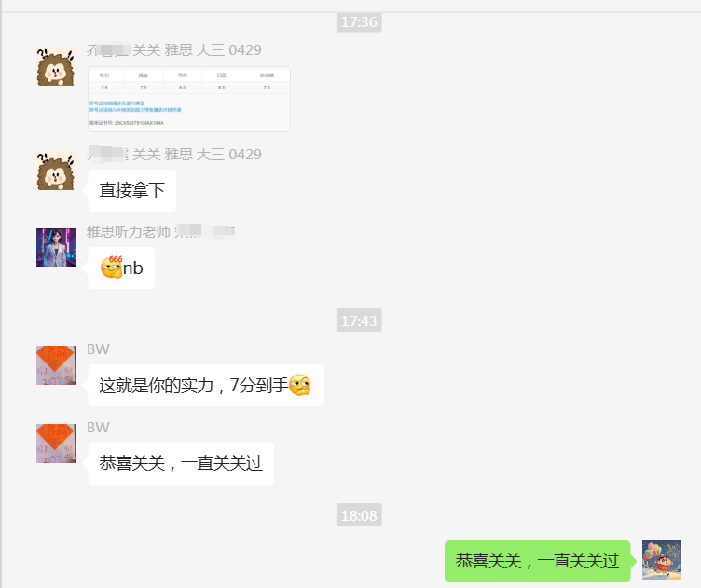Click the 18:08 timestamp label
The height and width of the screenshot is (588, 701).
[359, 515]
